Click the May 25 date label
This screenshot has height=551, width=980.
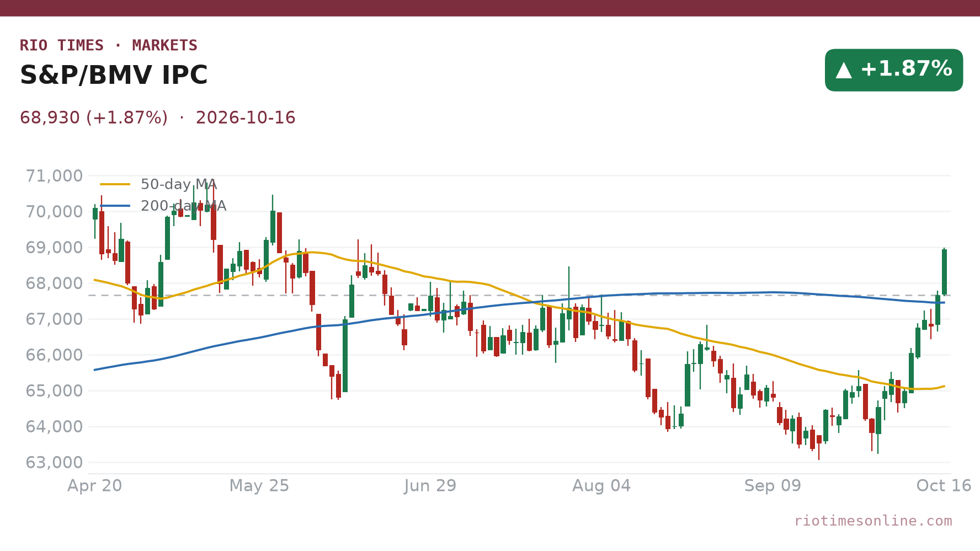click(259, 486)
